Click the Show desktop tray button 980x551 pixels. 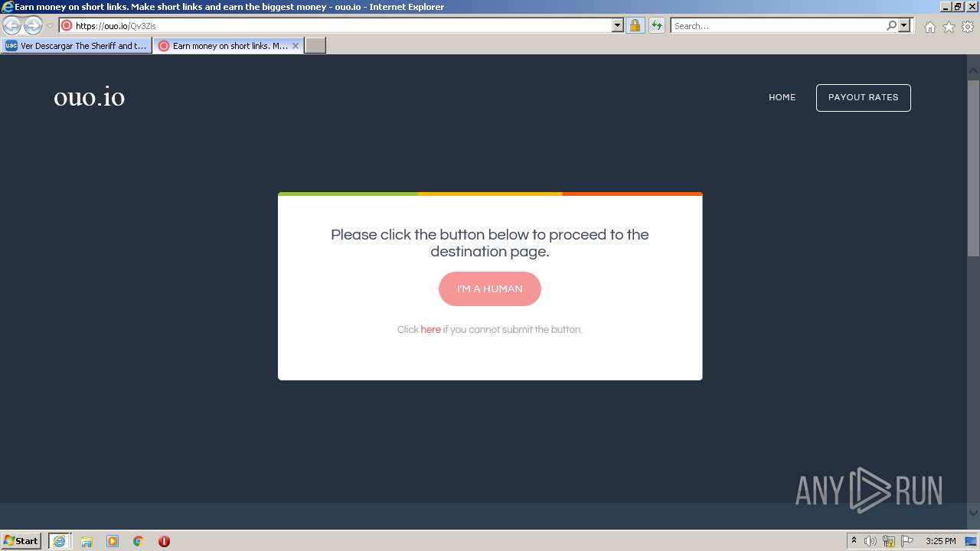pyautogui.click(x=972, y=541)
